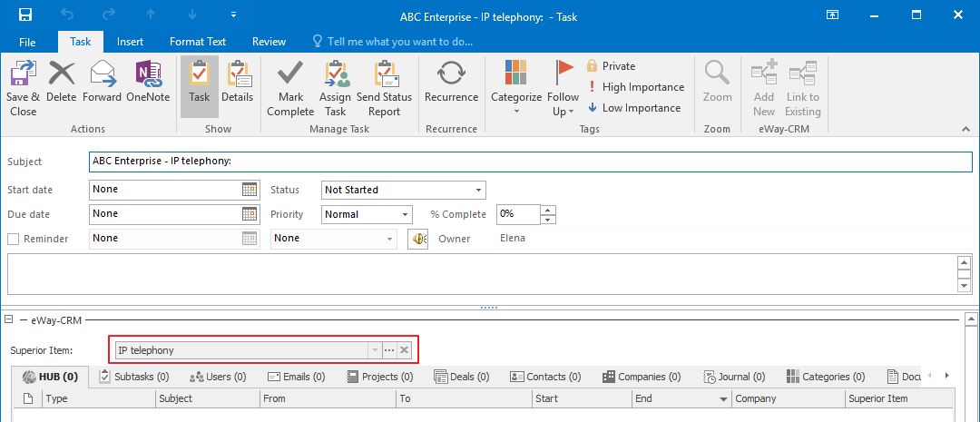Collapse the eWay-CRM section
The image size is (980, 422).
pyautogui.click(x=9, y=320)
